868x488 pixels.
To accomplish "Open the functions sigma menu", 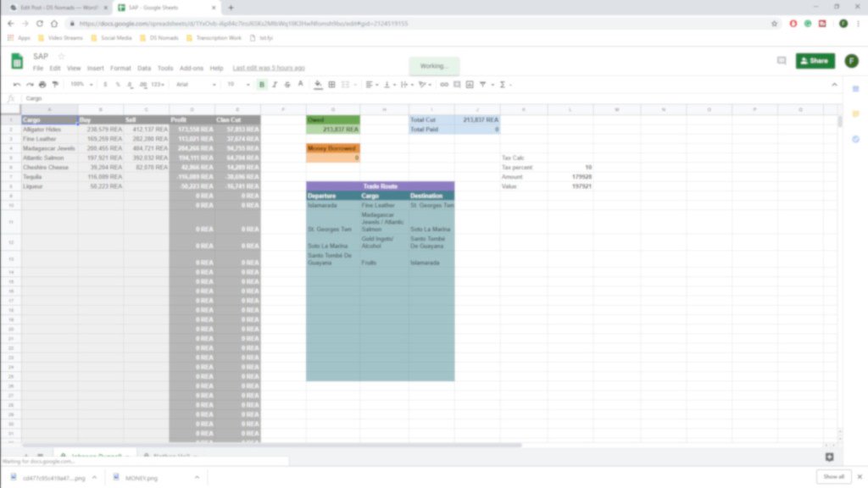I will tap(503, 85).
